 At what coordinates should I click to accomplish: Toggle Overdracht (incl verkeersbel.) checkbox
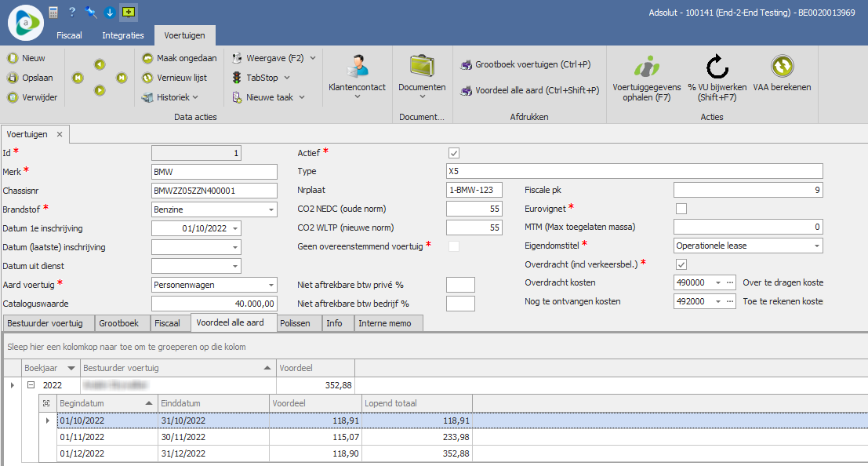tap(681, 264)
